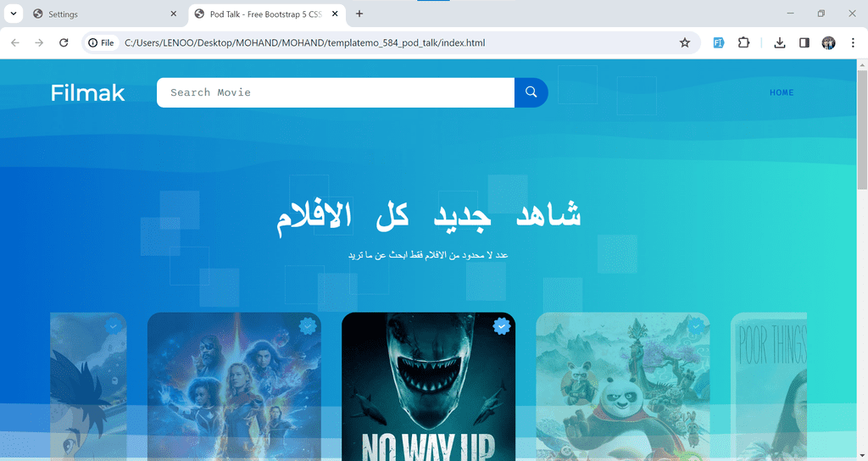The width and height of the screenshot is (868, 461).
Task: Open the anime poster card at left edge
Action: [88, 386]
